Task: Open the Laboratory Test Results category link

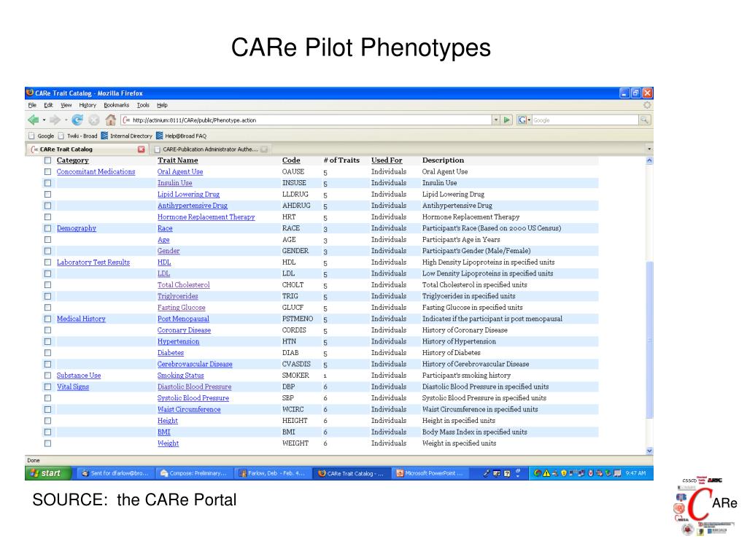Action: tap(93, 262)
